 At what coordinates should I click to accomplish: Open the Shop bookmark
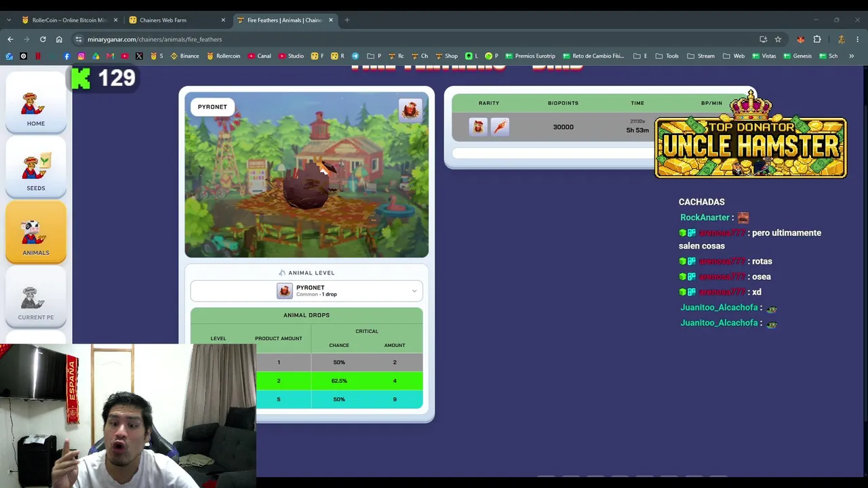pyautogui.click(x=446, y=56)
